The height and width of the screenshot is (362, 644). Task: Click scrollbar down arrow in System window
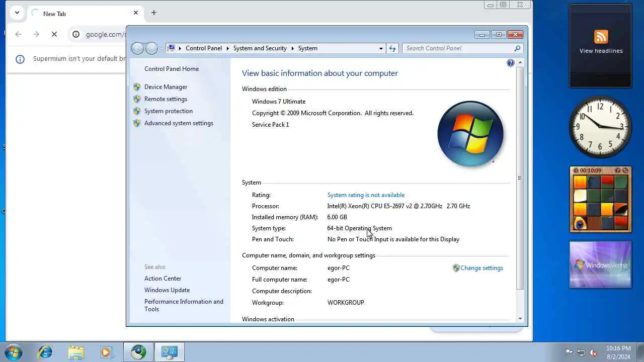(520, 318)
